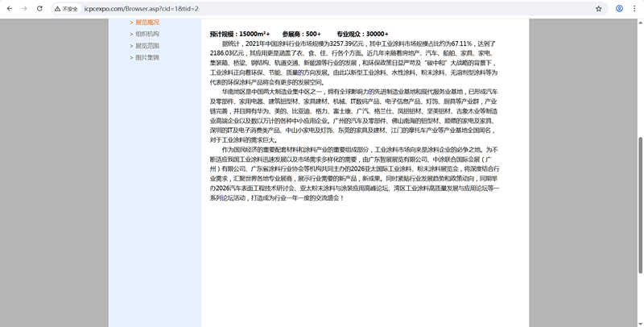Open the 图片集锦 gallery link

pos(146,58)
